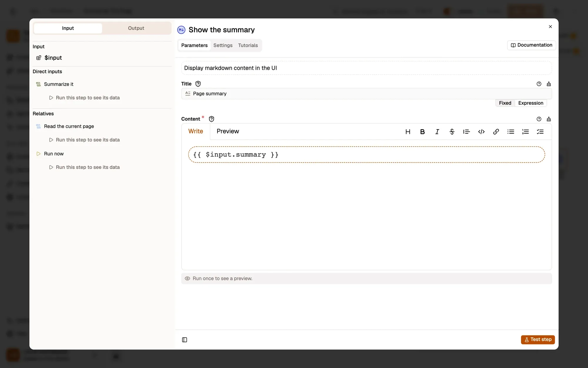The image size is (588, 368).
Task: Run the Run now step to see data
Action: [x=84, y=167]
